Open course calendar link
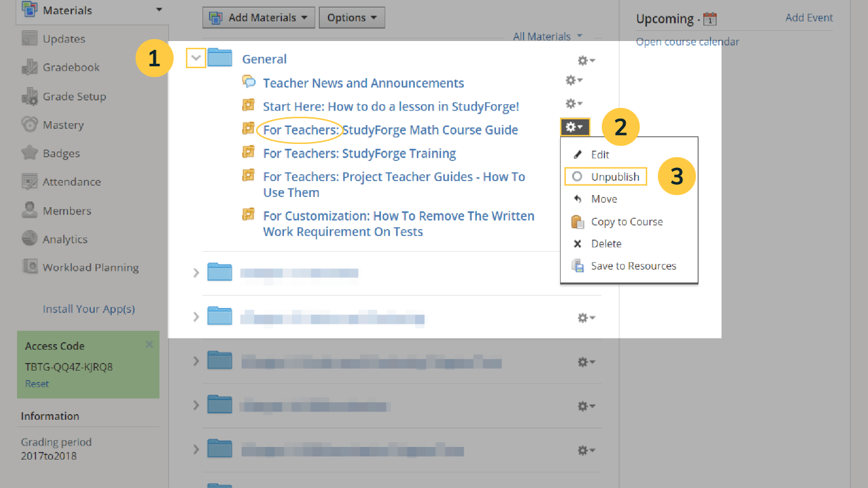 688,42
